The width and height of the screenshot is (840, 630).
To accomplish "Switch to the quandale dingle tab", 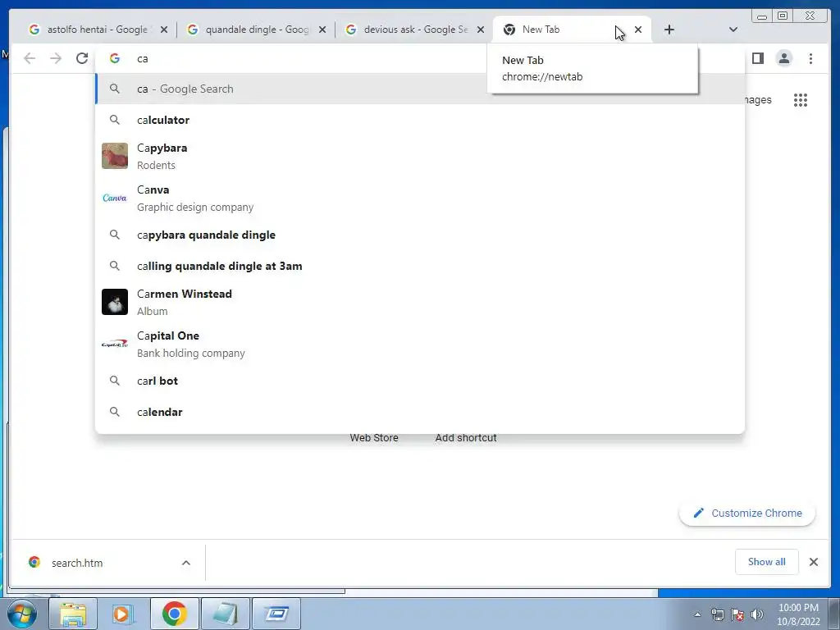I will point(256,30).
